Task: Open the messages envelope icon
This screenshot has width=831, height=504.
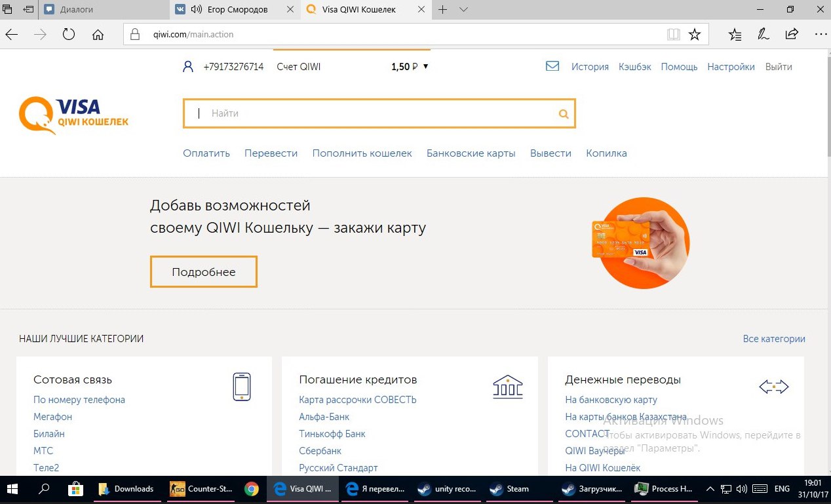Action: 552,66
